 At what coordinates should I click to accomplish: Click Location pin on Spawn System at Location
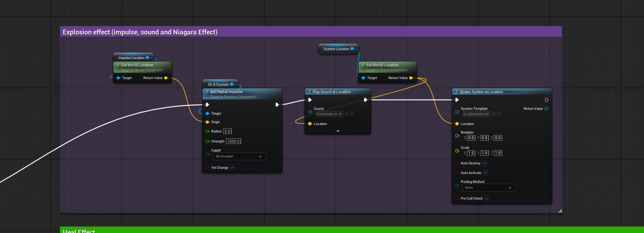457,124
